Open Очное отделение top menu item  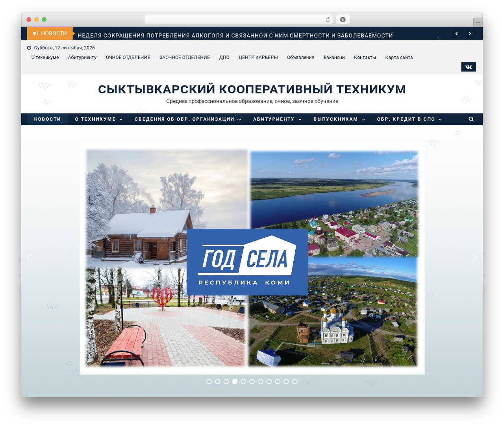[x=128, y=58]
